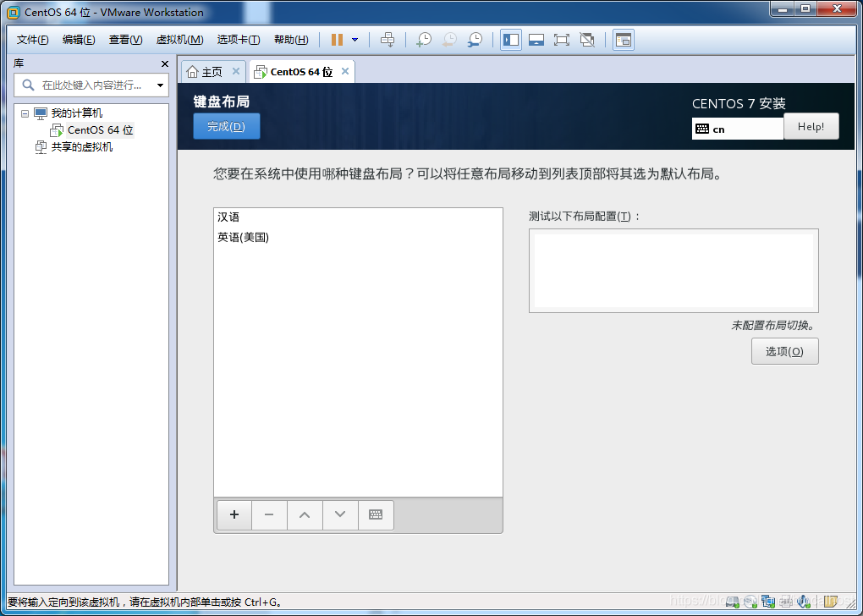Select 我的计算机 in the library tree
Screen dimensions: 863x616
click(x=76, y=113)
